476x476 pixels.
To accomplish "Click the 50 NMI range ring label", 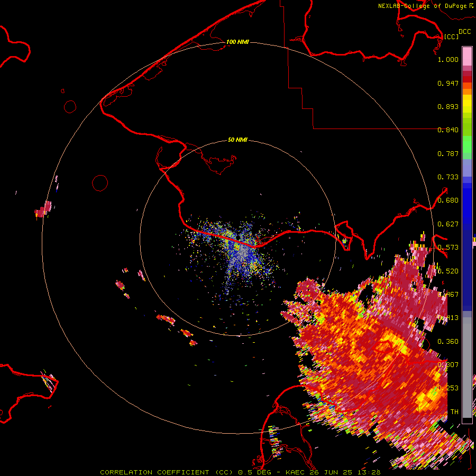I will [237, 140].
